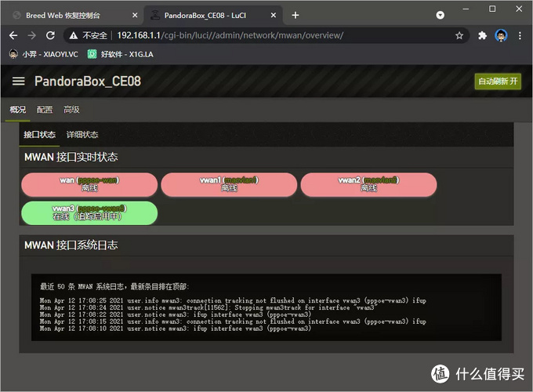Click the not-secure warning icon
Screen dimensions: 533x392
tap(74, 35)
